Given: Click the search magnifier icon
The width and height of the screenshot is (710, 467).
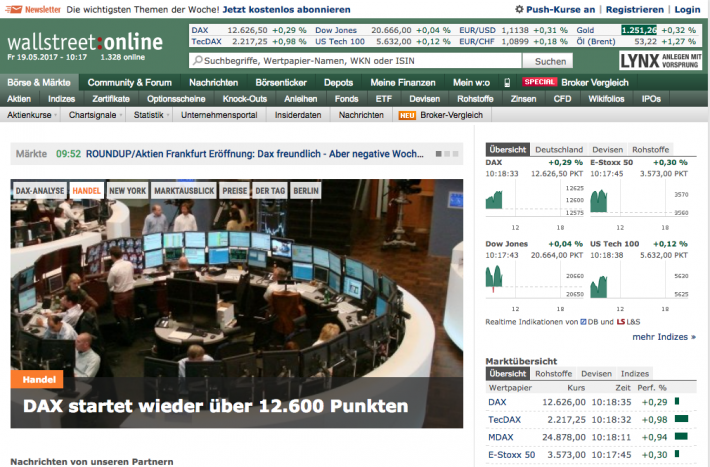Looking at the screenshot, I should click(x=197, y=60).
